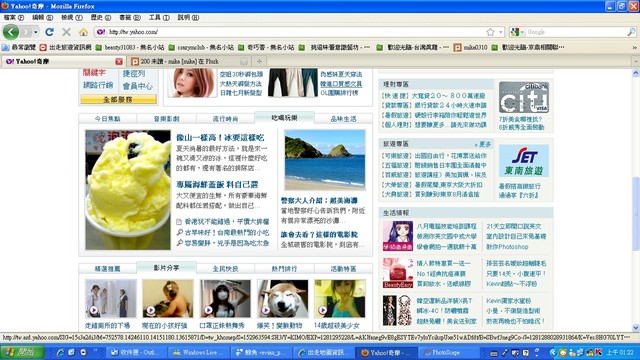Open the Google search engine selector dropdown

(517, 32)
